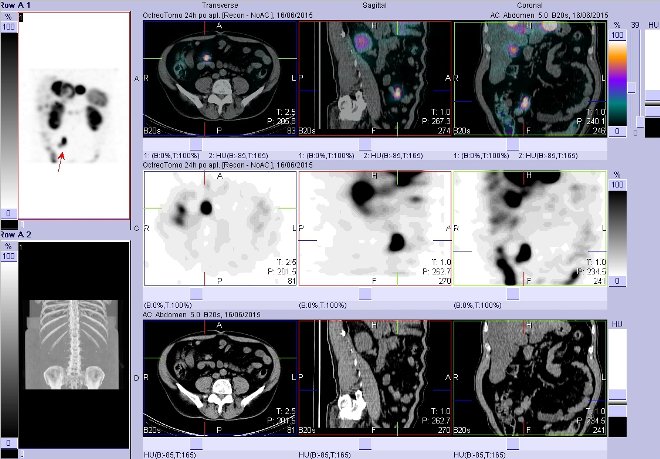Click the Transverse column header label
The width and height of the screenshot is (660, 459).
(220, 4)
